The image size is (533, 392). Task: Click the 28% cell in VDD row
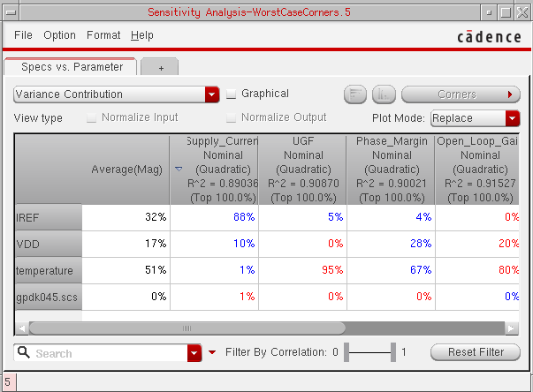(392, 244)
